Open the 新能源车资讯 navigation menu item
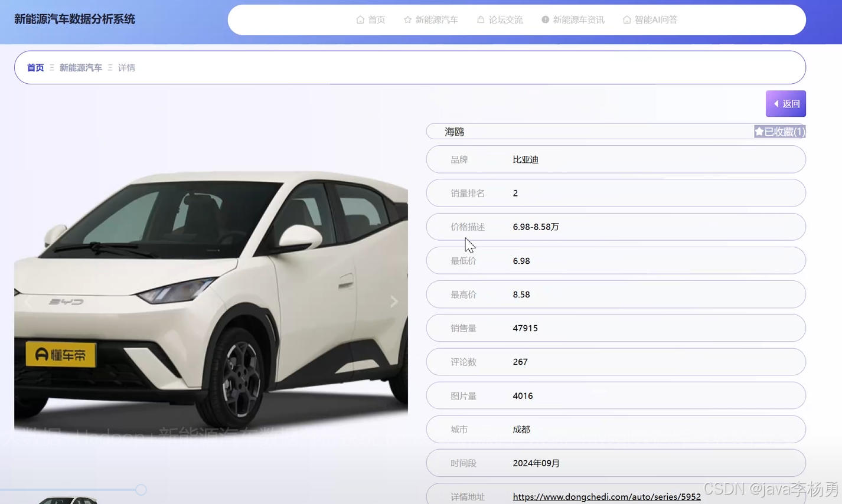842x504 pixels. pos(573,20)
